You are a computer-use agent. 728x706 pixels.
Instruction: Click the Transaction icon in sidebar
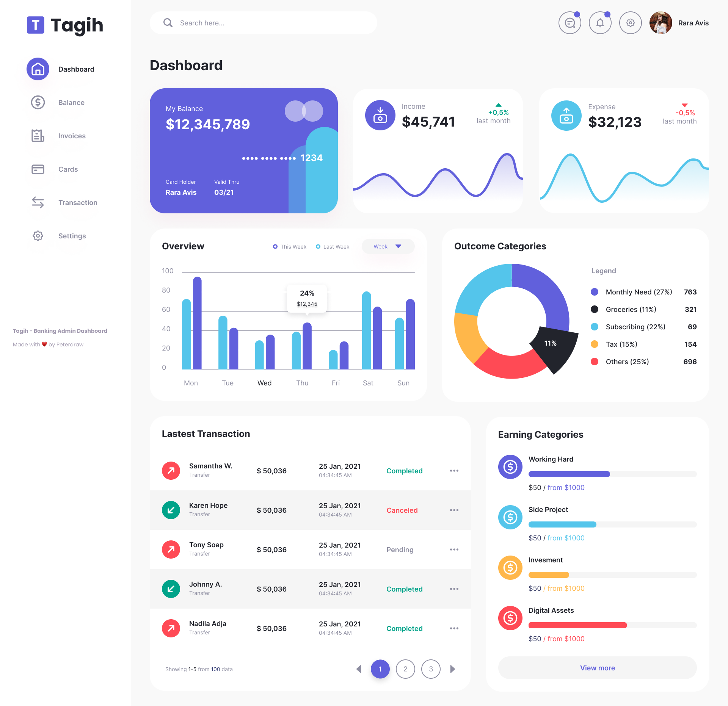click(37, 202)
